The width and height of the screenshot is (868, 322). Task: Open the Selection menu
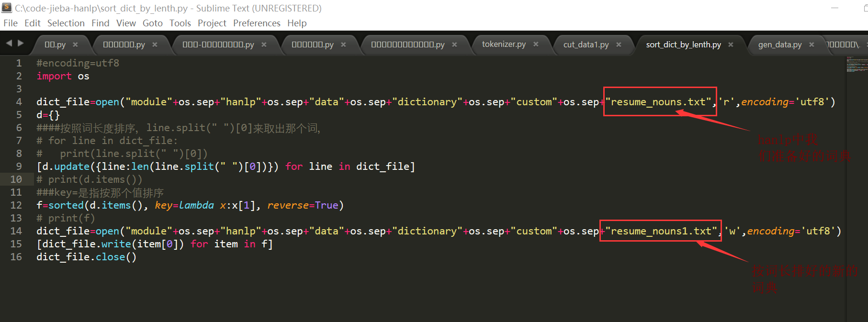coord(66,23)
